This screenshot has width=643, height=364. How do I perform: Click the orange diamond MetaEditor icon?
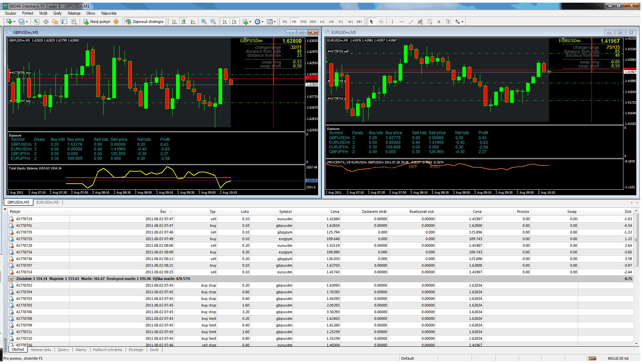pos(116,22)
